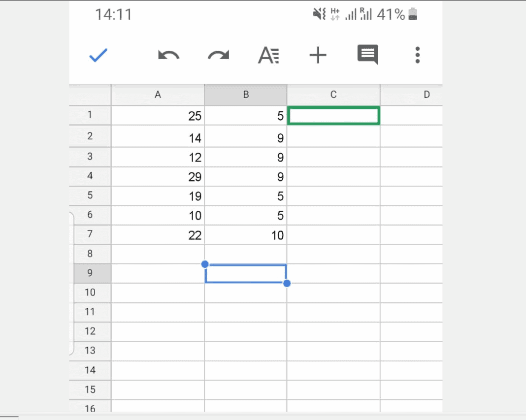526x420 pixels.
Task: Select row 9 header
Action: click(x=90, y=273)
